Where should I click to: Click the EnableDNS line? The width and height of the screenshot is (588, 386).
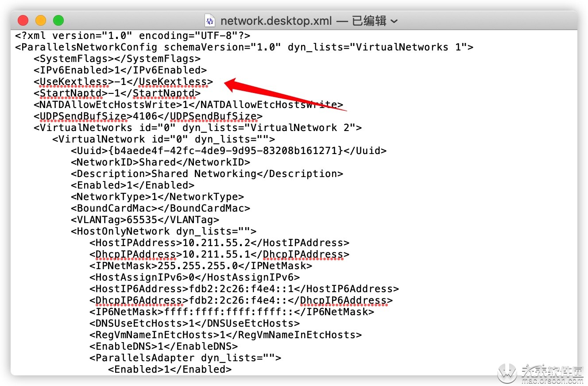pyautogui.click(x=163, y=346)
